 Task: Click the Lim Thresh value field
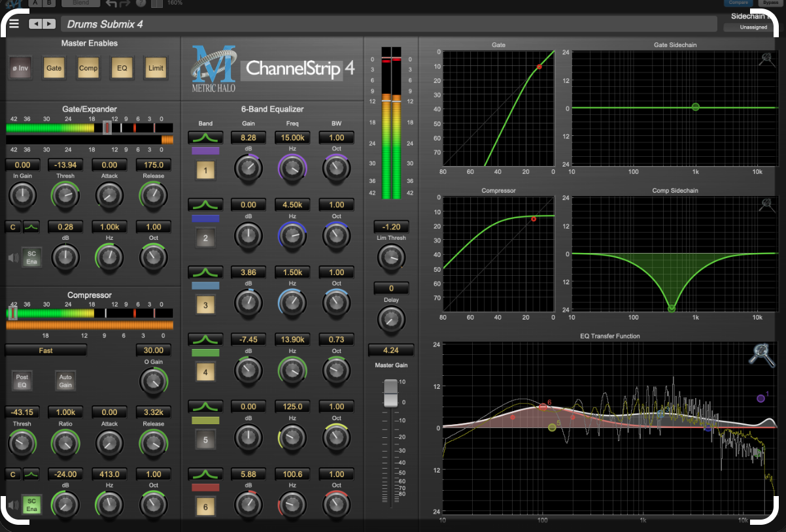coord(392,227)
